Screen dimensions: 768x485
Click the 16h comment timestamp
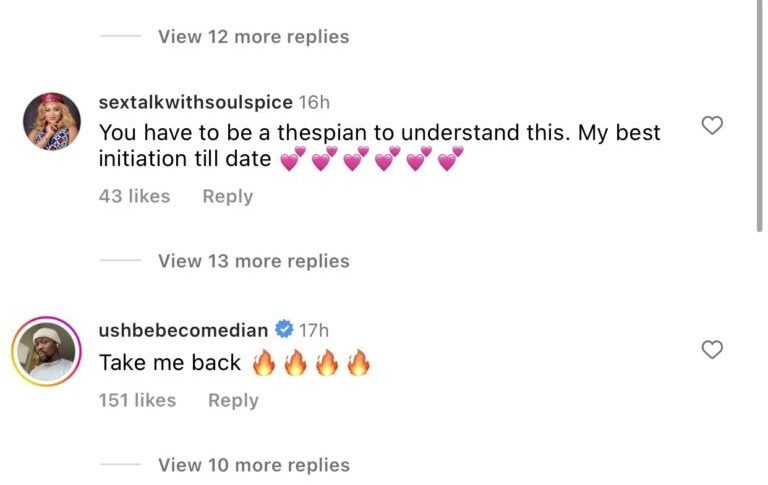point(315,103)
